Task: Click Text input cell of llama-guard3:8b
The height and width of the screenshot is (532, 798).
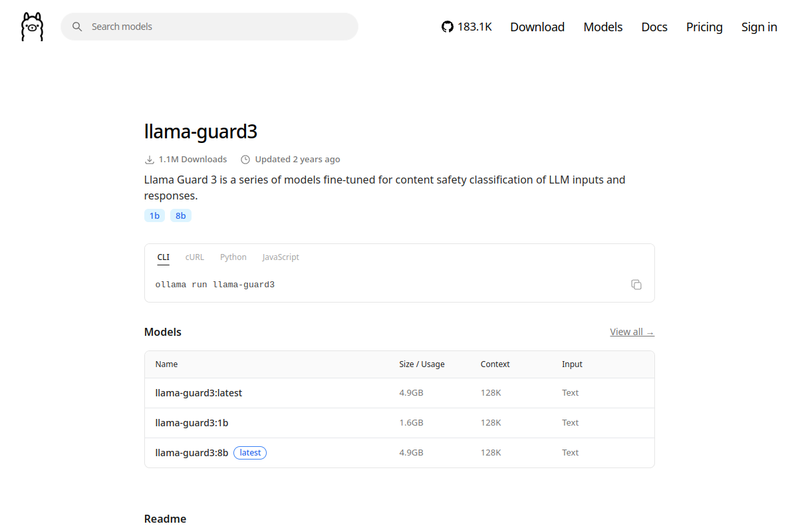Action: click(x=571, y=453)
